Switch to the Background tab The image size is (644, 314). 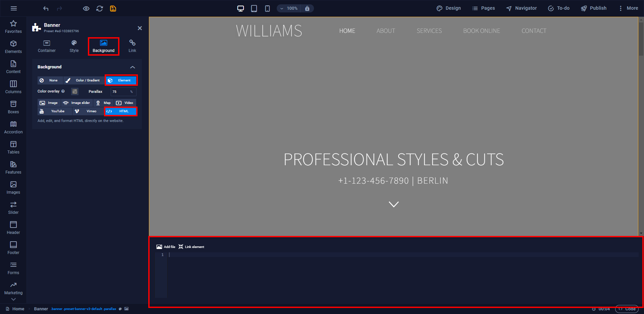(x=104, y=46)
